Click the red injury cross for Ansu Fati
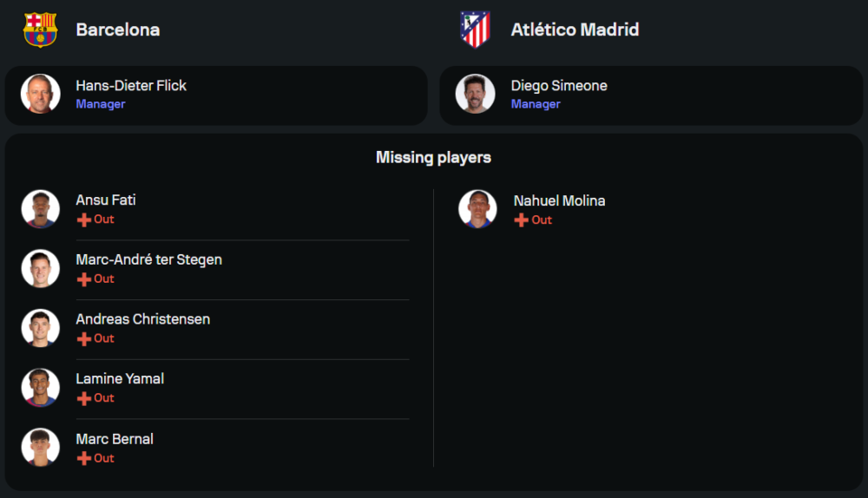Screen dimensions: 868x498 coord(84,220)
